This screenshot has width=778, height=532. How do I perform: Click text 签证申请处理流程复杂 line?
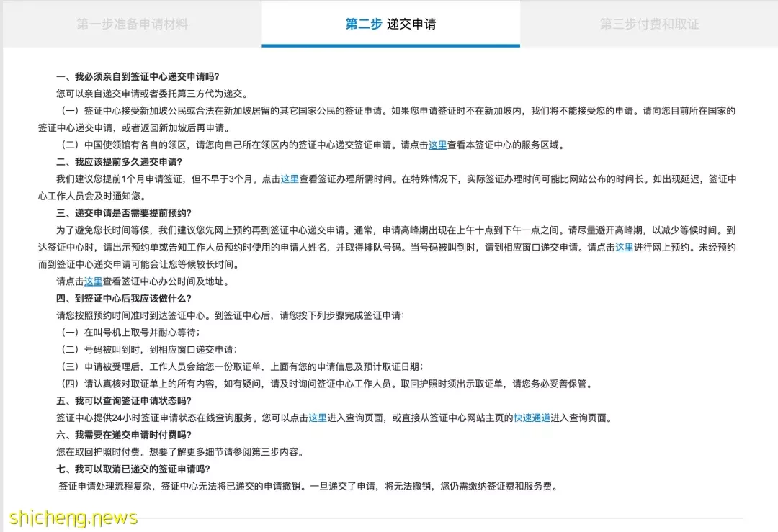[309, 486]
